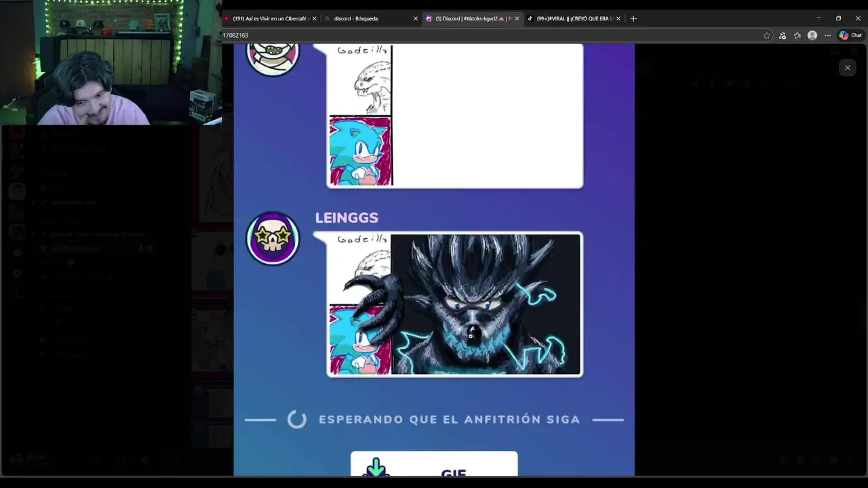Minimize the browser window
This screenshot has height=488, width=868.
tap(818, 18)
